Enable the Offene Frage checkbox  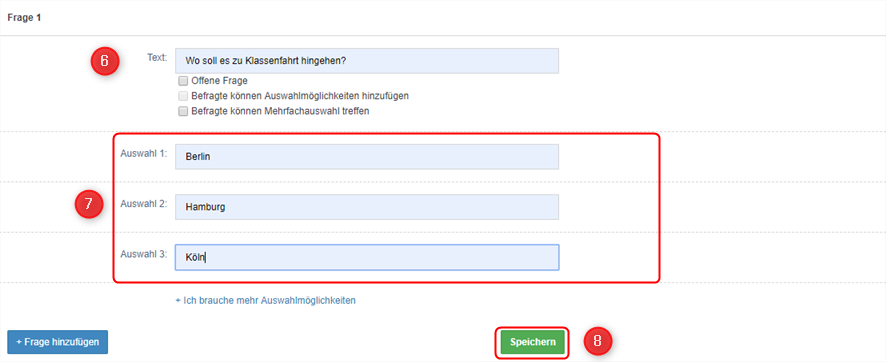coord(183,81)
